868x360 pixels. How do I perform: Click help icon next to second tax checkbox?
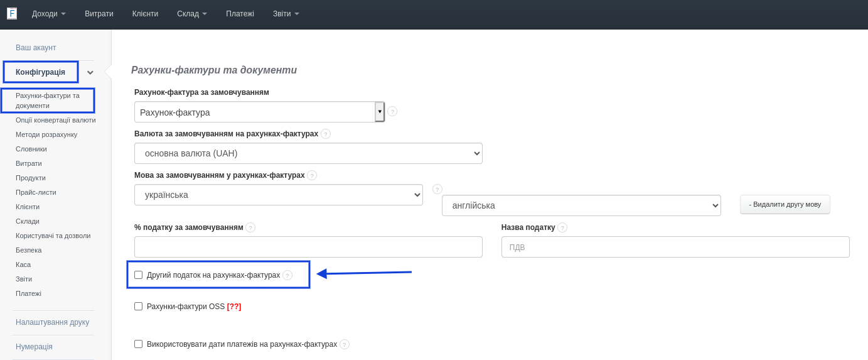click(x=287, y=275)
